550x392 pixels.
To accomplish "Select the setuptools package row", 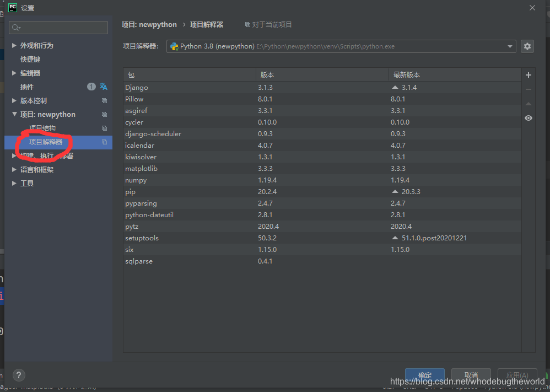I will pyautogui.click(x=322, y=238).
